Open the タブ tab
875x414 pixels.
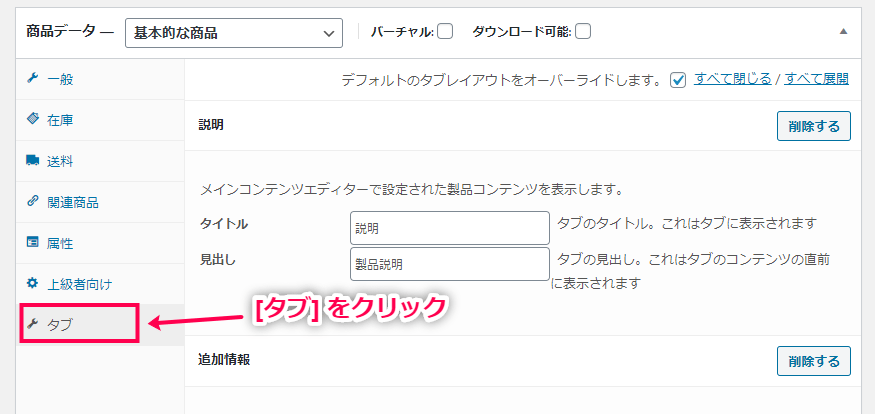click(100, 325)
